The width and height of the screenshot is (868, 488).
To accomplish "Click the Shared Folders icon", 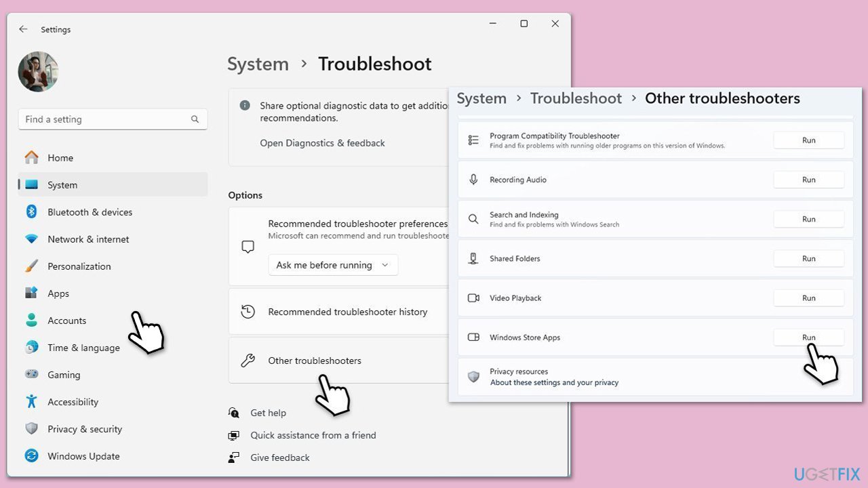I will [474, 258].
